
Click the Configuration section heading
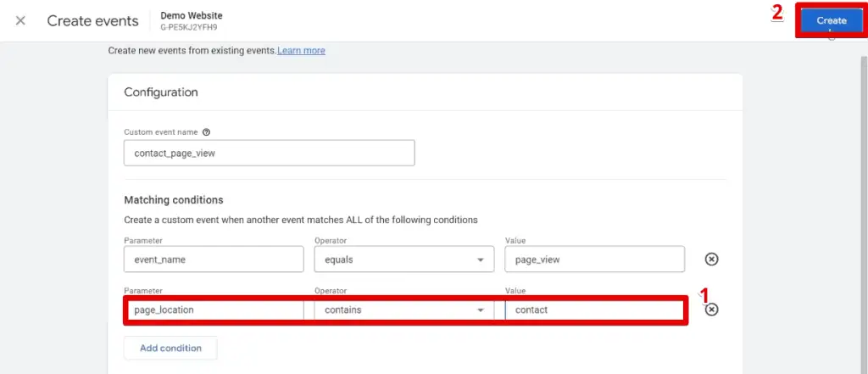coord(161,92)
